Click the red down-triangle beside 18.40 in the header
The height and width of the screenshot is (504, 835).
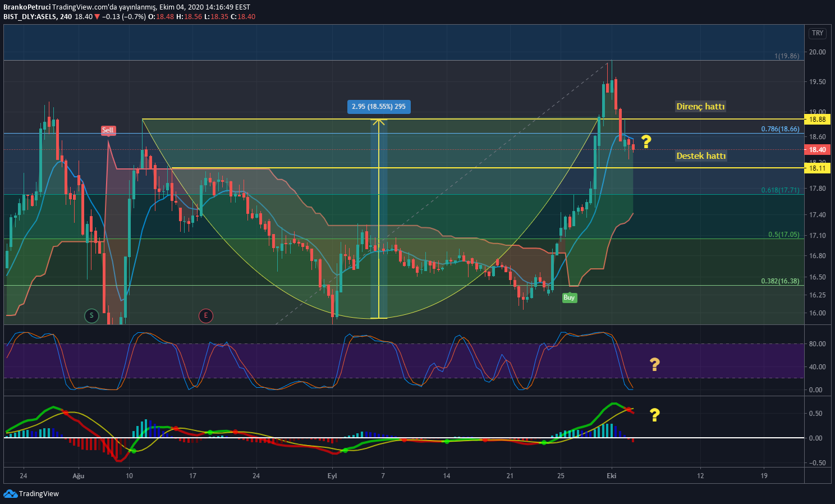tap(97, 17)
